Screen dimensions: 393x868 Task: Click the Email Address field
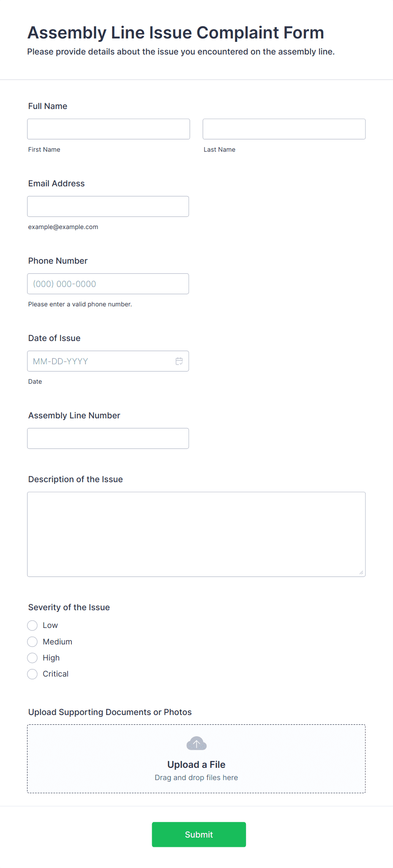(108, 206)
